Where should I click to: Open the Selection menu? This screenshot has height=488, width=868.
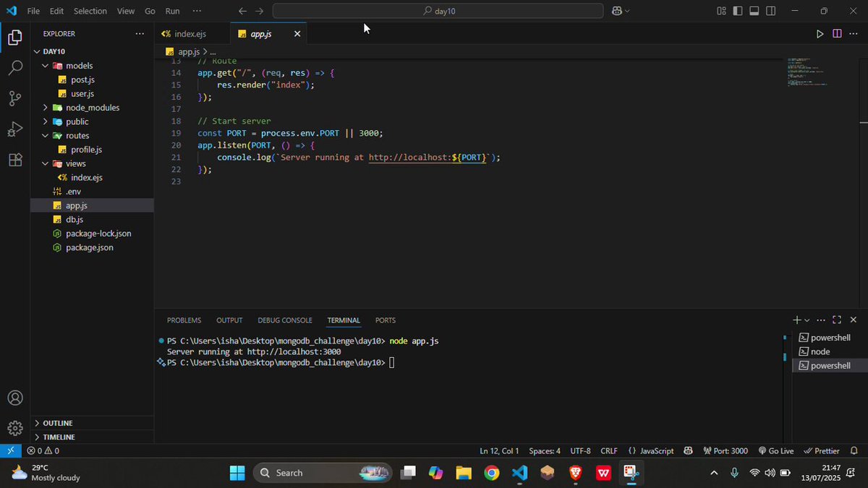(90, 11)
